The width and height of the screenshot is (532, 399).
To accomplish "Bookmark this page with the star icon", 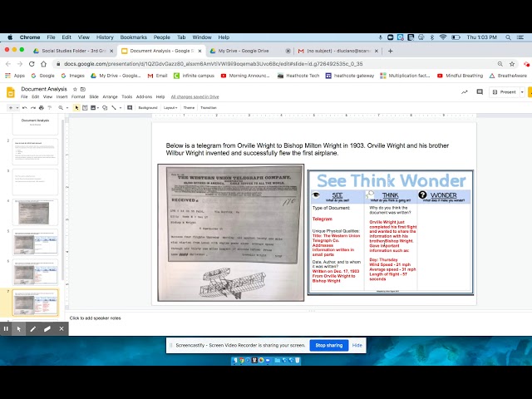I will click(512, 64).
